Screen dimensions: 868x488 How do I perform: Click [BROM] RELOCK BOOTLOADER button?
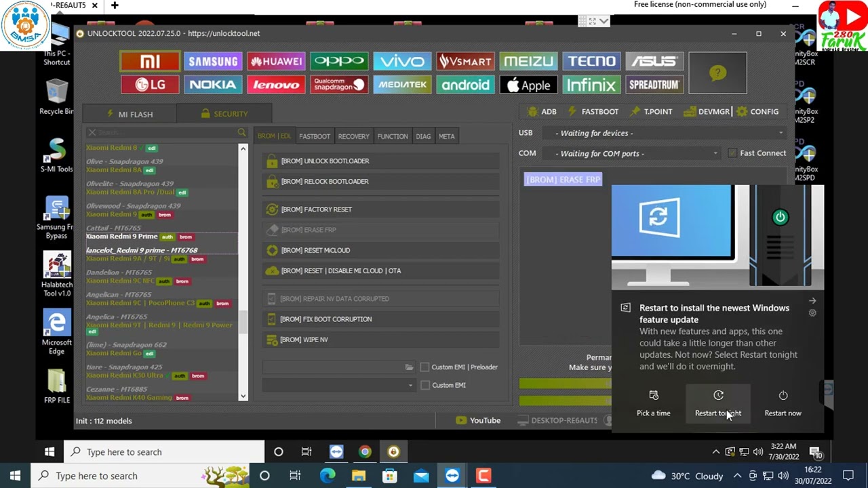point(380,182)
